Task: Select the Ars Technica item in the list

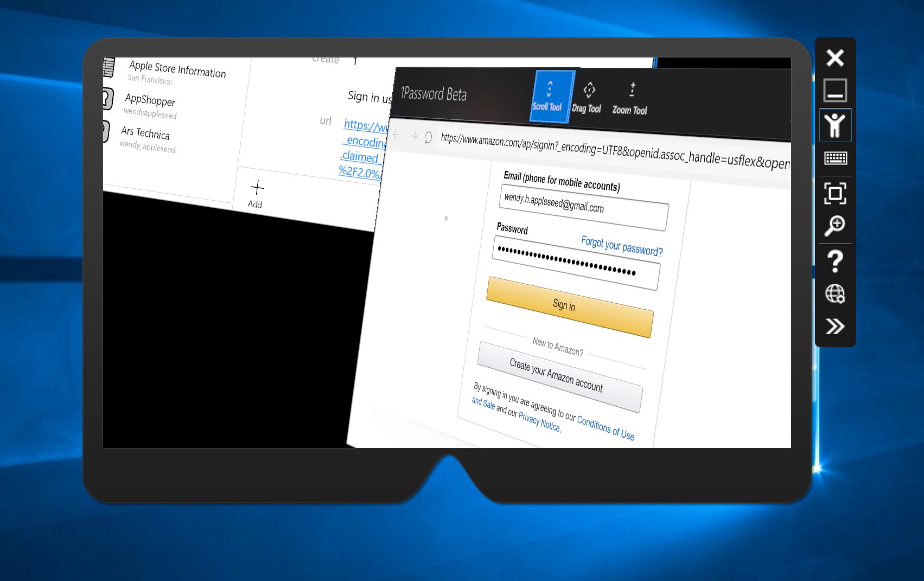Action: click(x=145, y=136)
